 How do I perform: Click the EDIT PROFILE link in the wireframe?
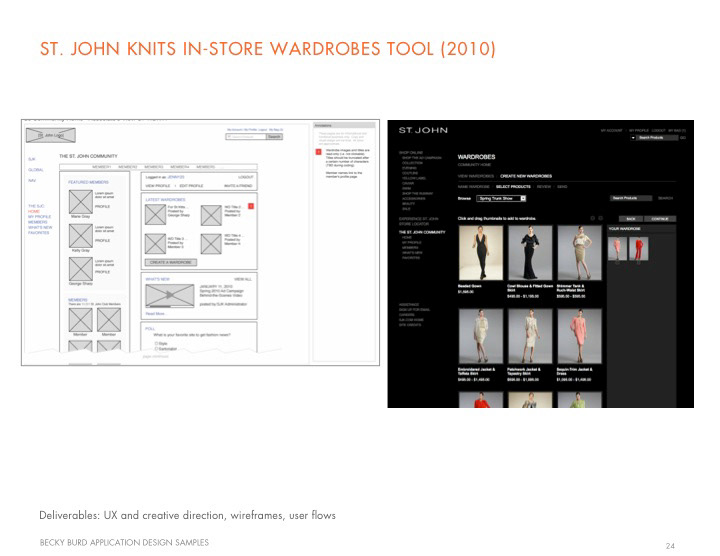click(191, 185)
